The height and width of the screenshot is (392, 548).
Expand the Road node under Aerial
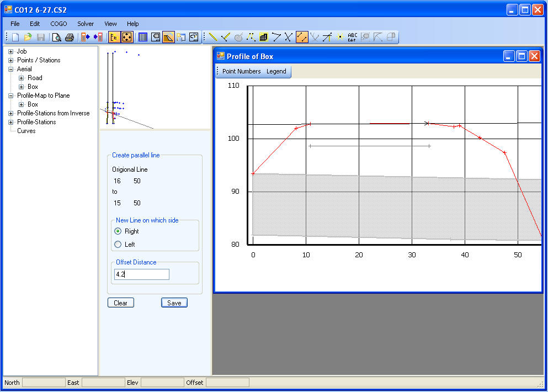(22, 78)
